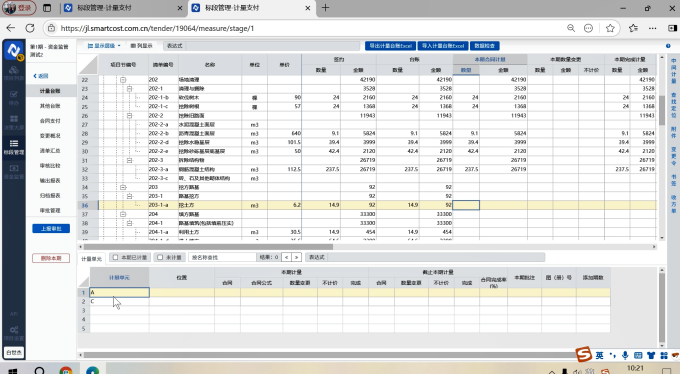Collapse the tree node for row 204
Screen dimensions: 680x374
tap(123, 214)
